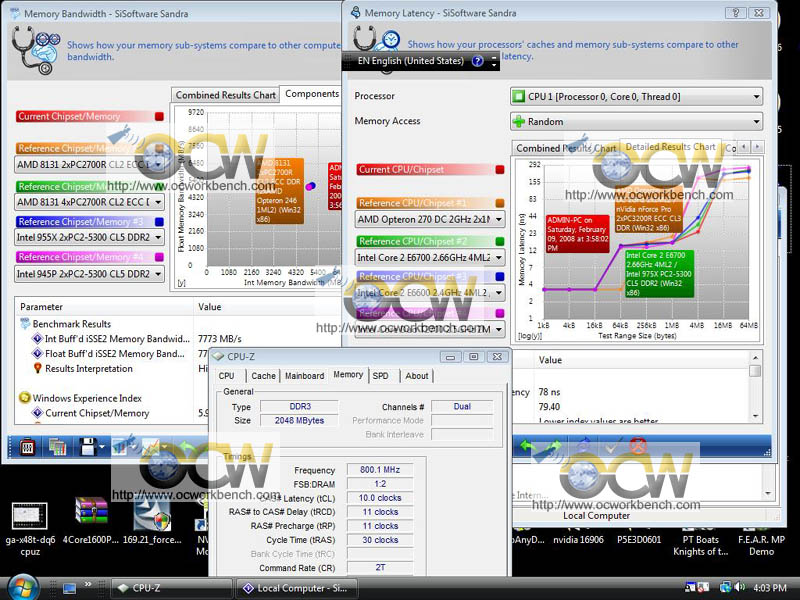
Task: Click Local Computer SiSoftware taskbar button
Action: tap(296, 588)
